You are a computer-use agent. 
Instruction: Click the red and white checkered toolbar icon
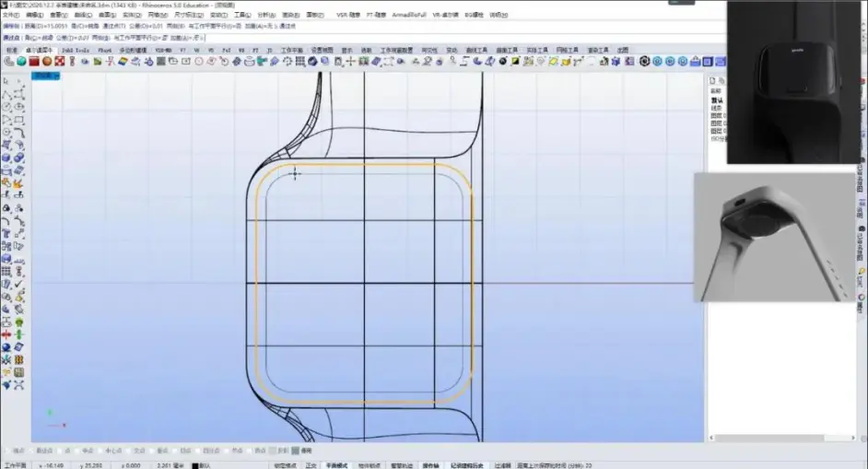point(60,62)
